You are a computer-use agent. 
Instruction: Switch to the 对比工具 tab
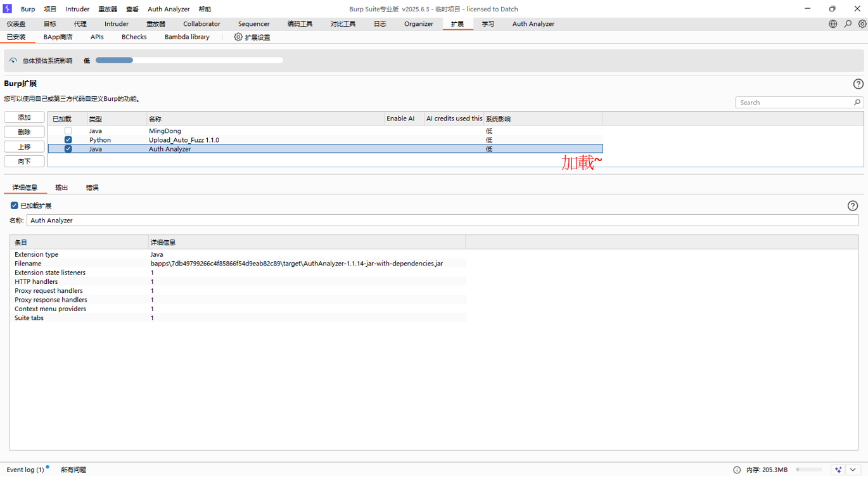(343, 23)
